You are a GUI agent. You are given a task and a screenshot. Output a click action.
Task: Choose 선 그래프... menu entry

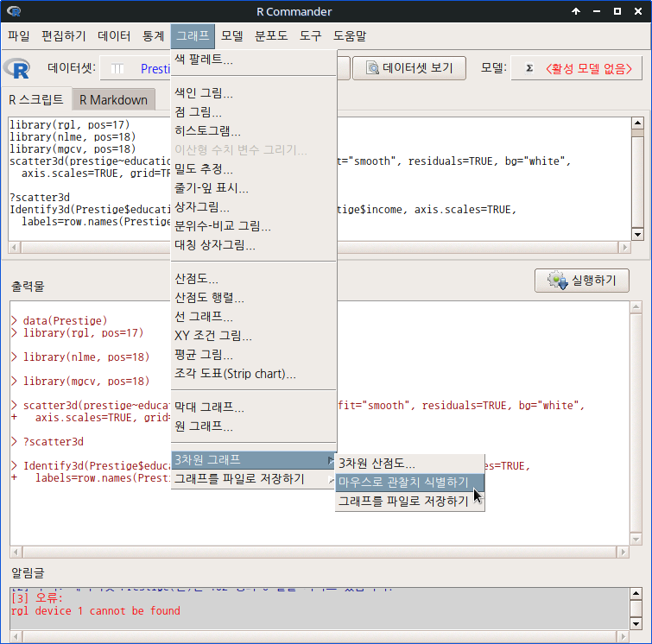click(x=254, y=316)
